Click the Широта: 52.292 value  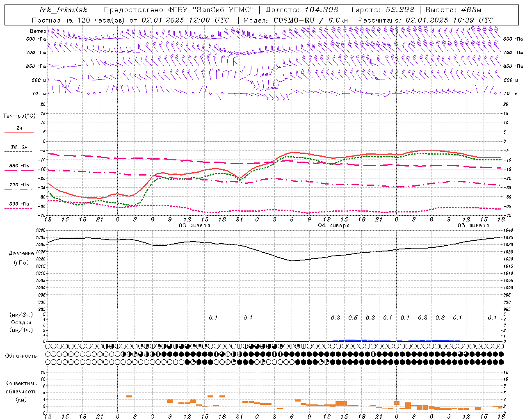click(382, 10)
